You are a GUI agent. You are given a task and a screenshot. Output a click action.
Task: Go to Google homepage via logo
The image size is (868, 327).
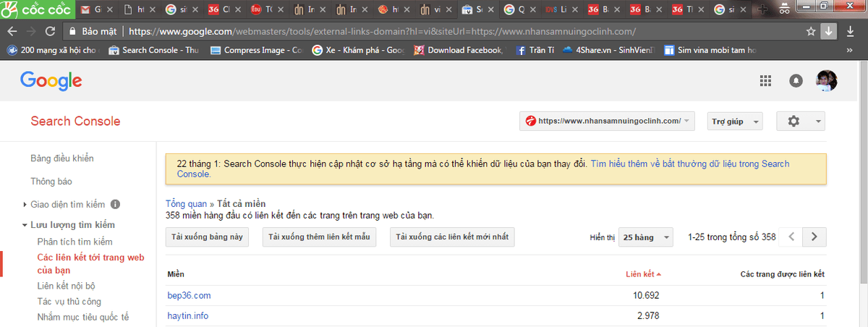click(x=51, y=82)
